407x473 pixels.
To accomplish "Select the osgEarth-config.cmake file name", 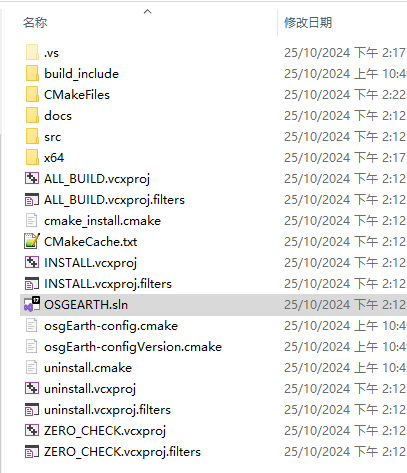I will (111, 326).
